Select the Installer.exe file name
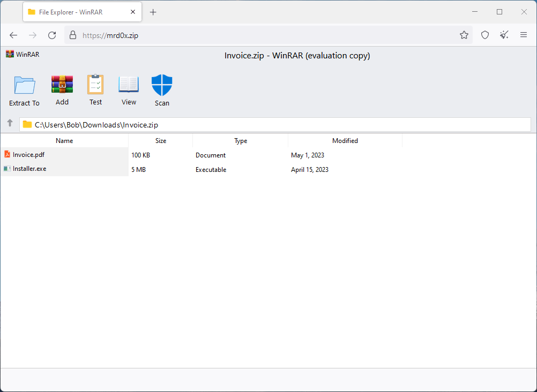This screenshot has height=392, width=537. coord(29,169)
